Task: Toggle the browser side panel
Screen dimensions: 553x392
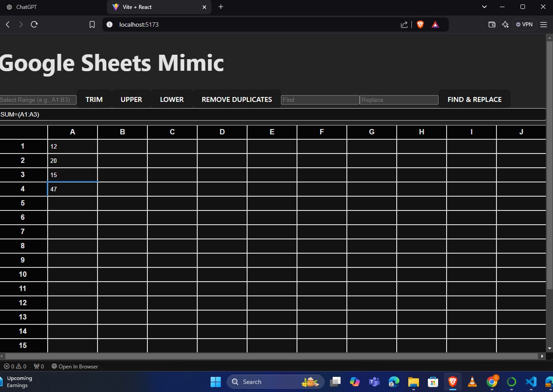Action: point(492,24)
